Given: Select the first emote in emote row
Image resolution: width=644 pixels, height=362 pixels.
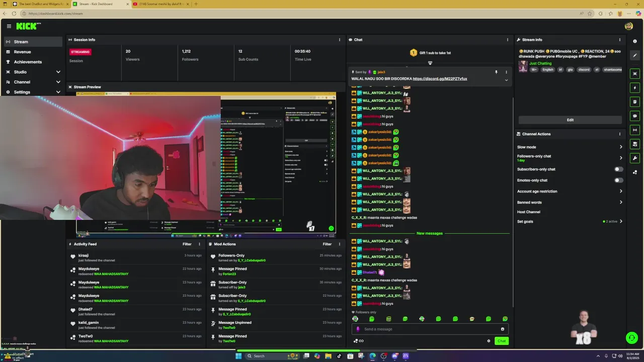Looking at the screenshot, I should pyautogui.click(x=355, y=319).
